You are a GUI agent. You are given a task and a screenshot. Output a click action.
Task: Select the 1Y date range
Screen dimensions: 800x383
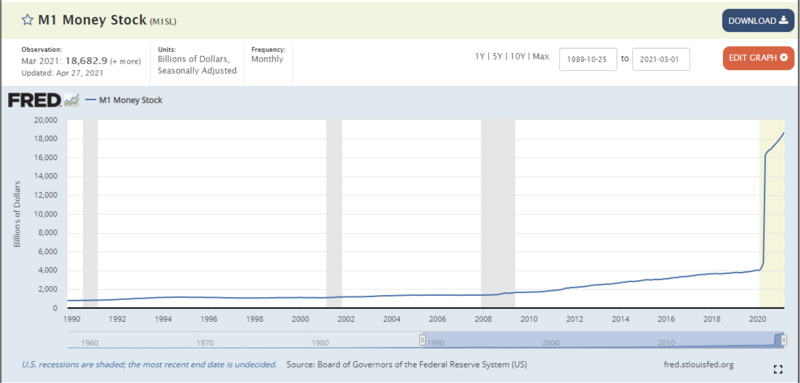(x=479, y=57)
